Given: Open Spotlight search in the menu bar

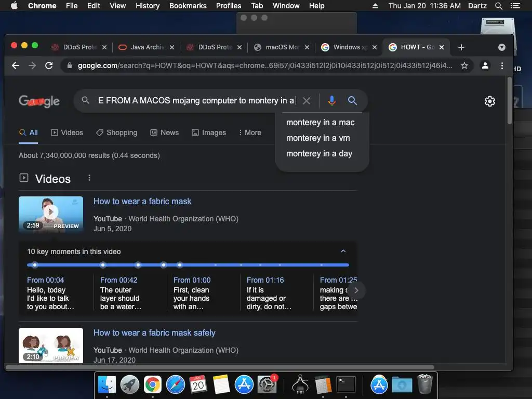Looking at the screenshot, I should point(498,6).
